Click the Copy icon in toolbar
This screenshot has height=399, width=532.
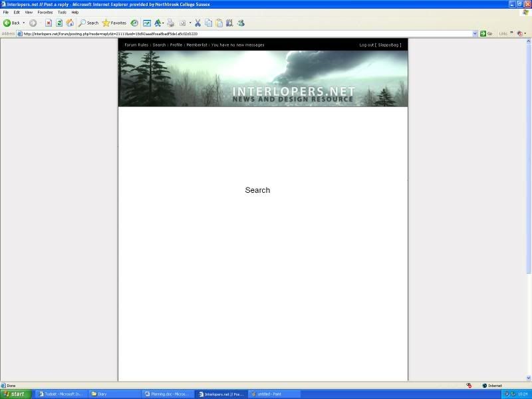[208, 23]
